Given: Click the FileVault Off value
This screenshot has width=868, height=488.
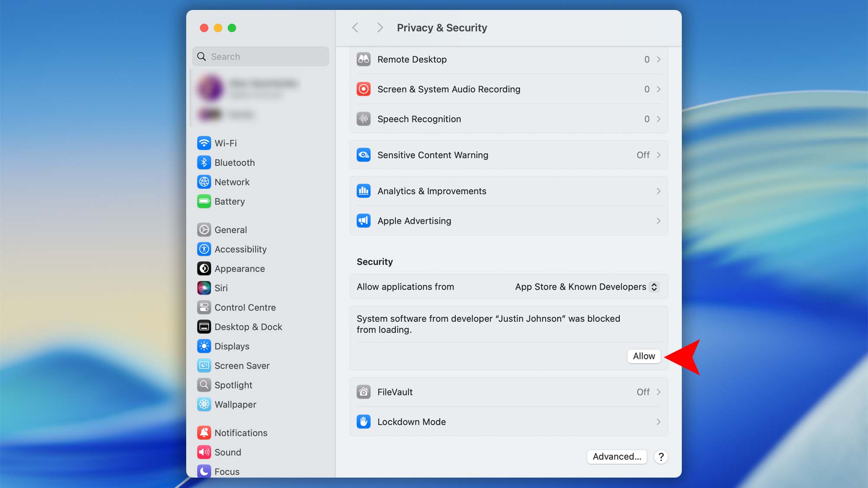Looking at the screenshot, I should (x=643, y=392).
